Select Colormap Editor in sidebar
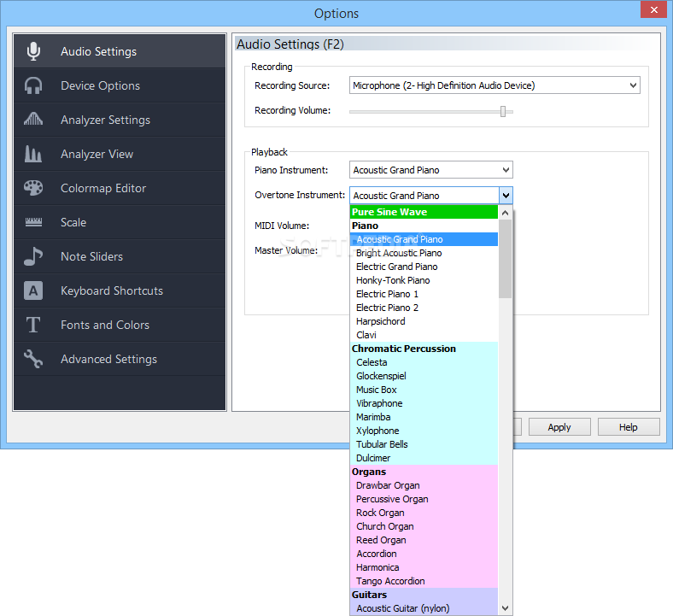The height and width of the screenshot is (616, 673). tap(120, 188)
